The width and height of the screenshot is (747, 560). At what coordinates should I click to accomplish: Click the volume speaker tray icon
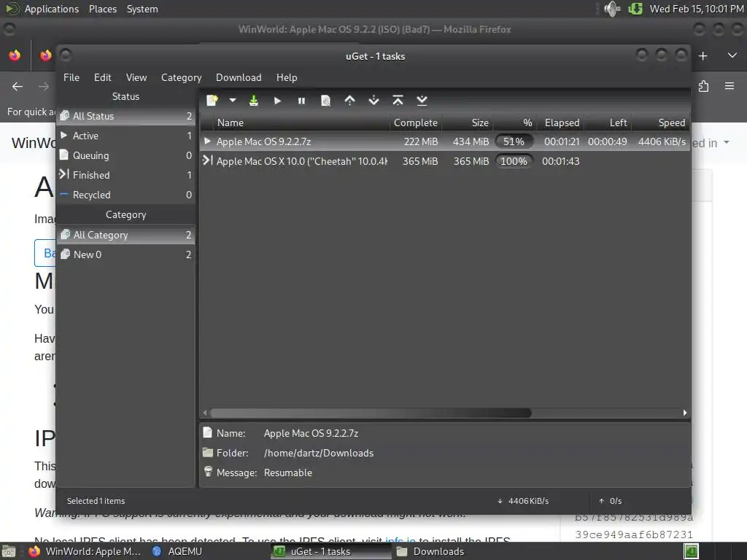(612, 9)
